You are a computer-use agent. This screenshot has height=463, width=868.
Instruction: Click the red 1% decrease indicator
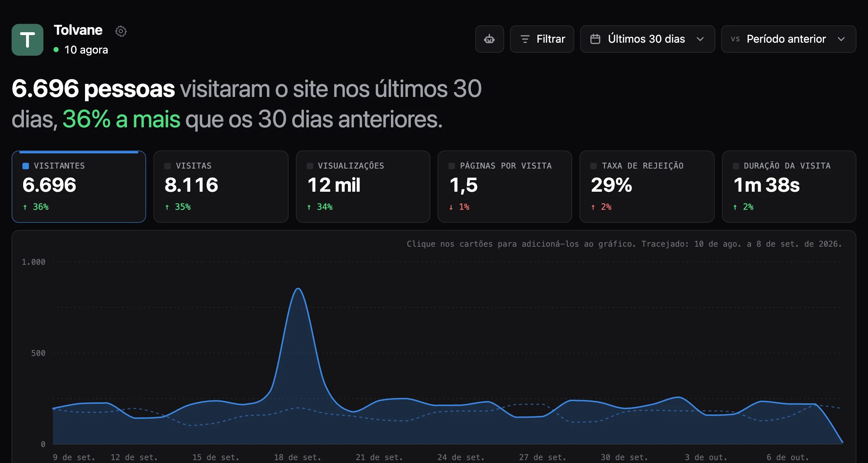[459, 207]
